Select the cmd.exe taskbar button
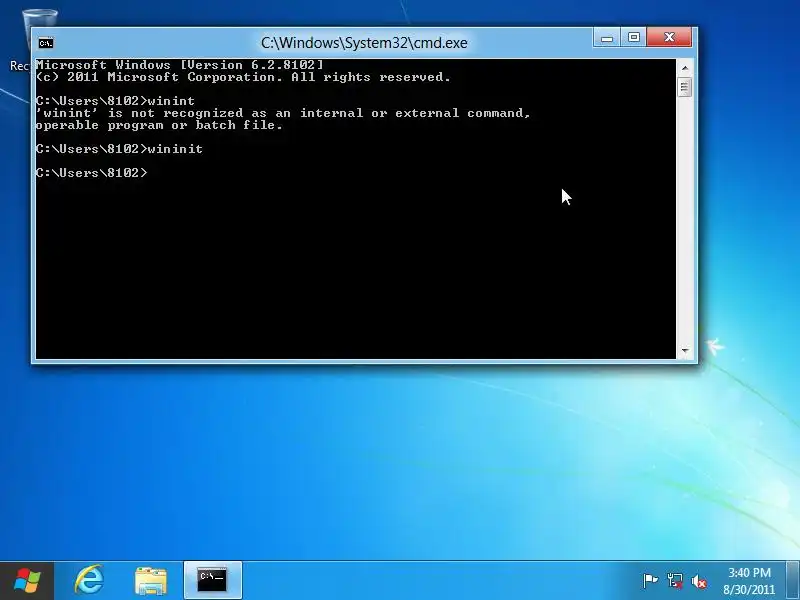The image size is (800, 600). coord(212,580)
